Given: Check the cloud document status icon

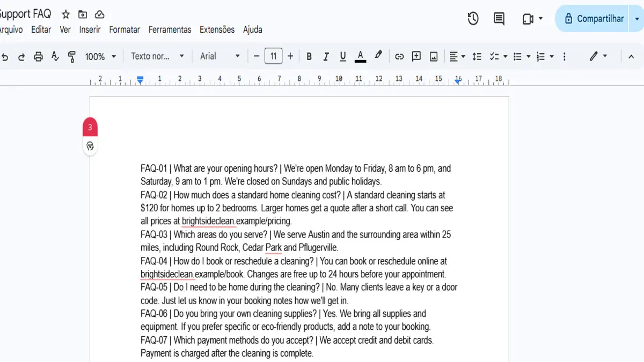Looking at the screenshot, I should tap(99, 14).
